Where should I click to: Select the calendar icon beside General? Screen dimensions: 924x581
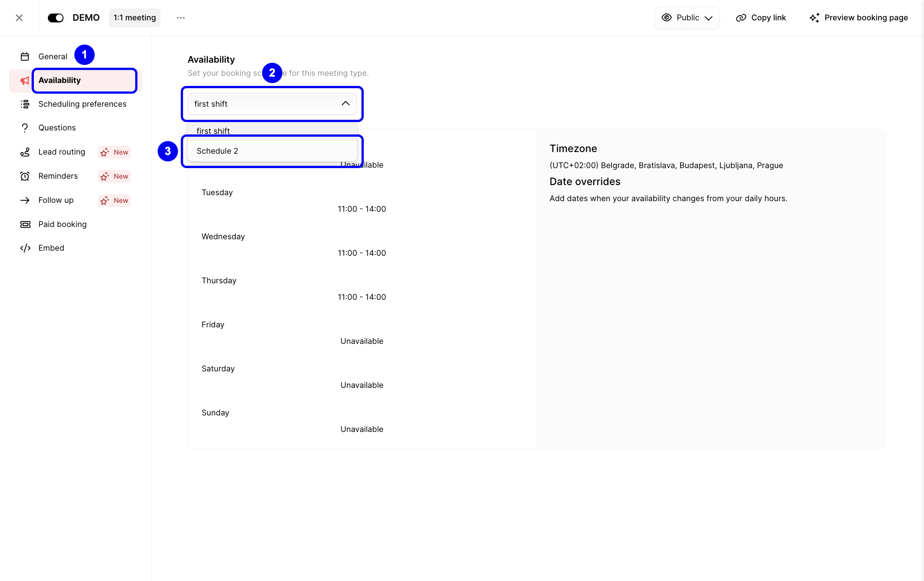tap(25, 56)
